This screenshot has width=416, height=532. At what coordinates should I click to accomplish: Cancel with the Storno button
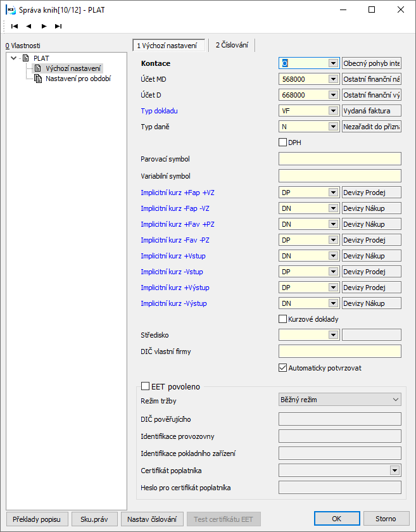386,519
